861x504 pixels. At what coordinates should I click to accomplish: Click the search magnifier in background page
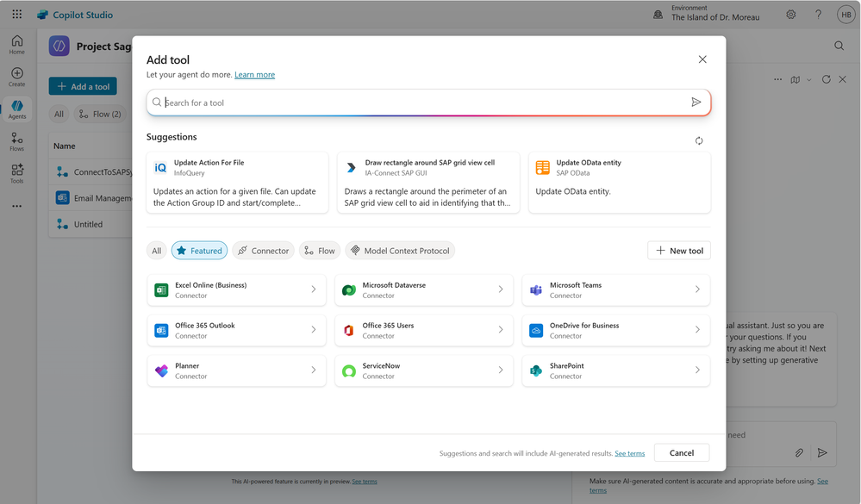pos(839,47)
